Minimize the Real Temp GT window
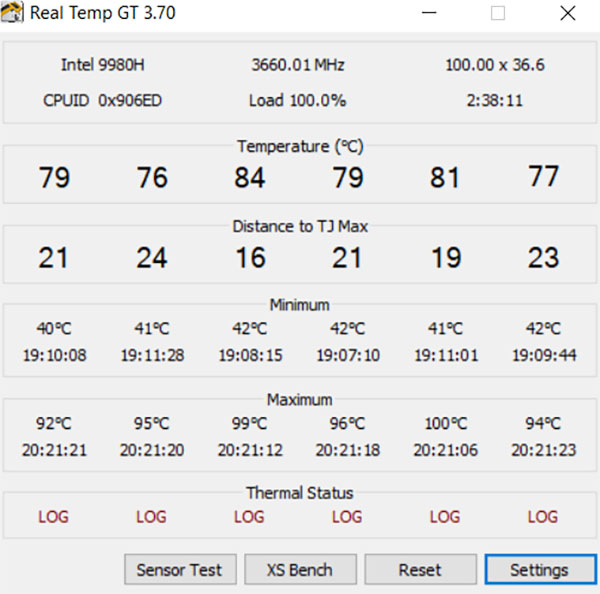600x594 pixels. [429, 14]
